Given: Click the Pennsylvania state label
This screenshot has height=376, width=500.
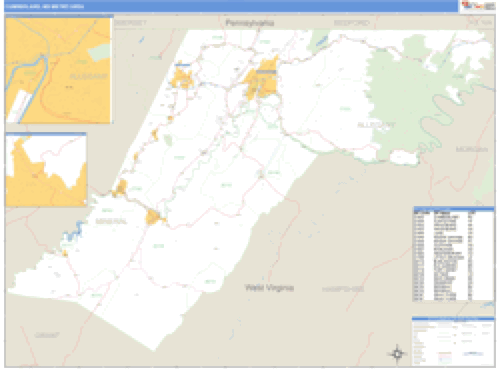Looking at the screenshot, I should pos(250,23).
